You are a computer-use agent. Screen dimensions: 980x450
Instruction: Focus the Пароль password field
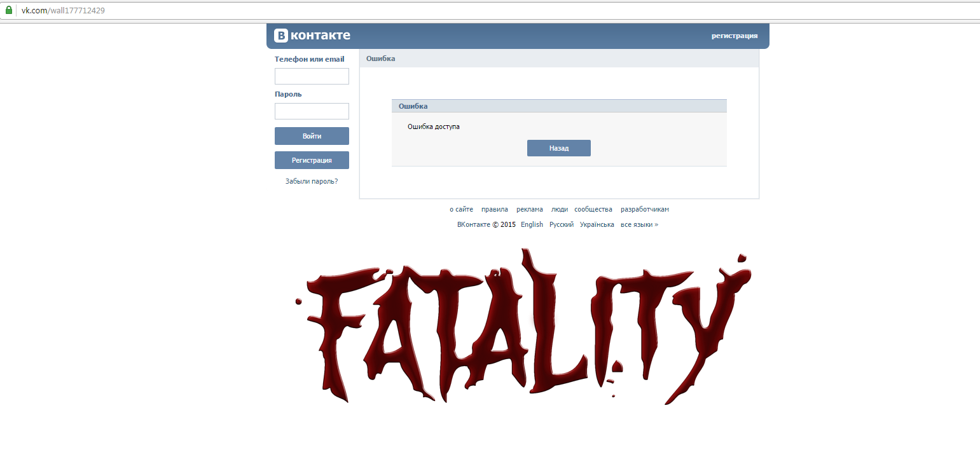[x=312, y=111]
